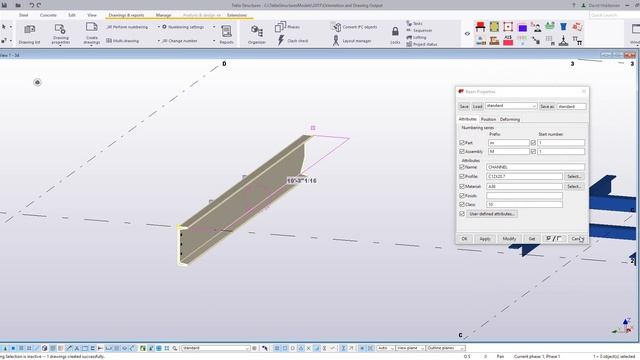Toggle the Name attribute checkbox
This screenshot has height=360, width=640.
pos(462,167)
